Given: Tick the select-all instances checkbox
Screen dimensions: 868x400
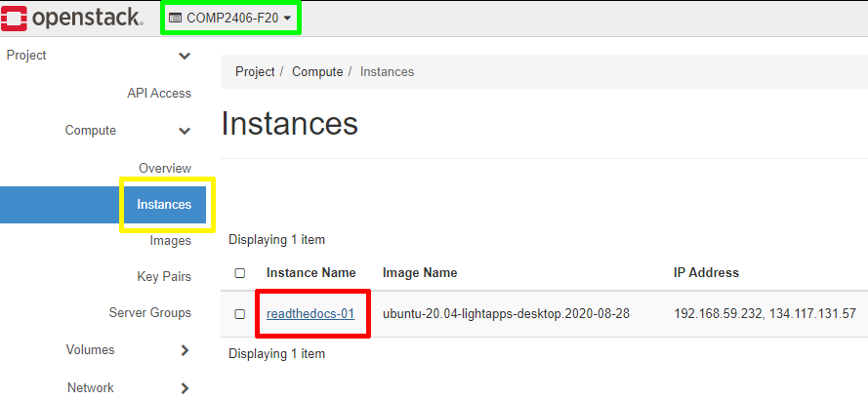Looking at the screenshot, I should coord(240,273).
